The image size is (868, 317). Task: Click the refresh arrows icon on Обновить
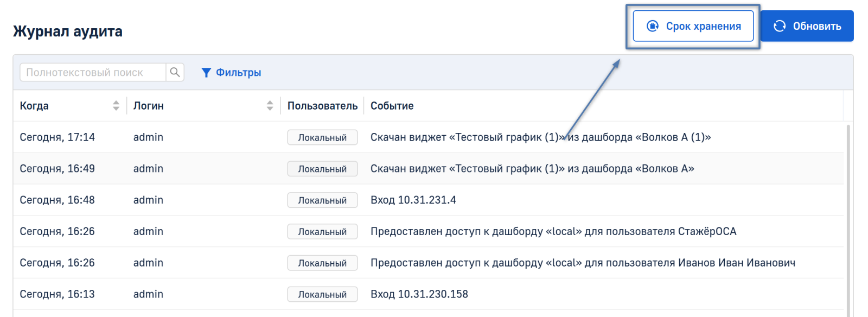(780, 26)
